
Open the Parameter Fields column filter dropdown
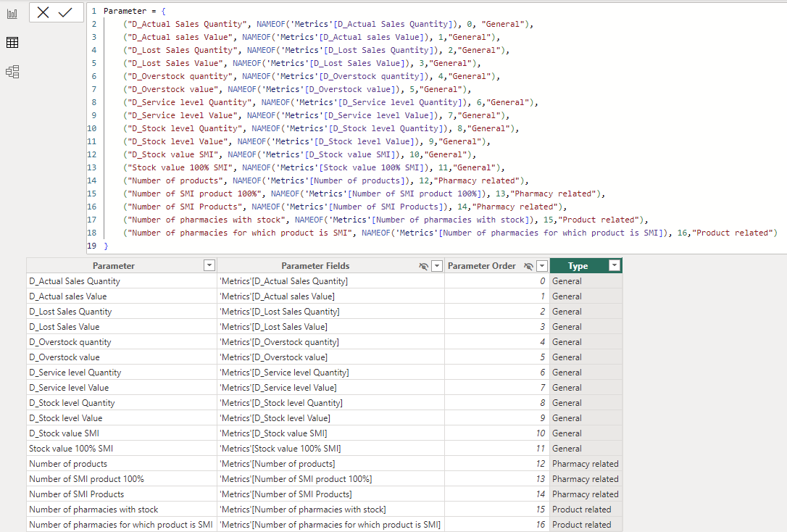(437, 265)
